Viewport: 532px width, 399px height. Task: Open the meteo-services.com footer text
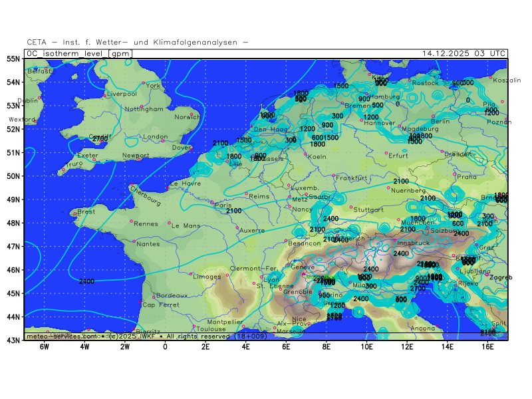click(x=61, y=336)
